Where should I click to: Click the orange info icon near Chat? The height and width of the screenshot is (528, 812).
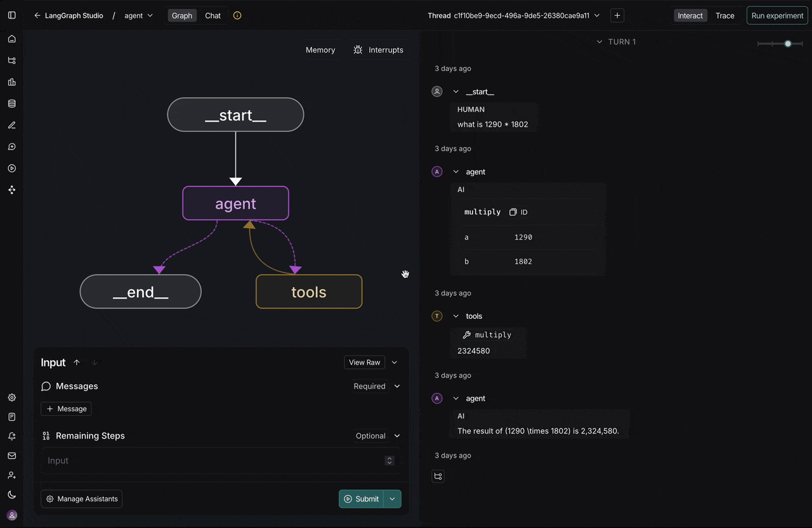click(237, 15)
